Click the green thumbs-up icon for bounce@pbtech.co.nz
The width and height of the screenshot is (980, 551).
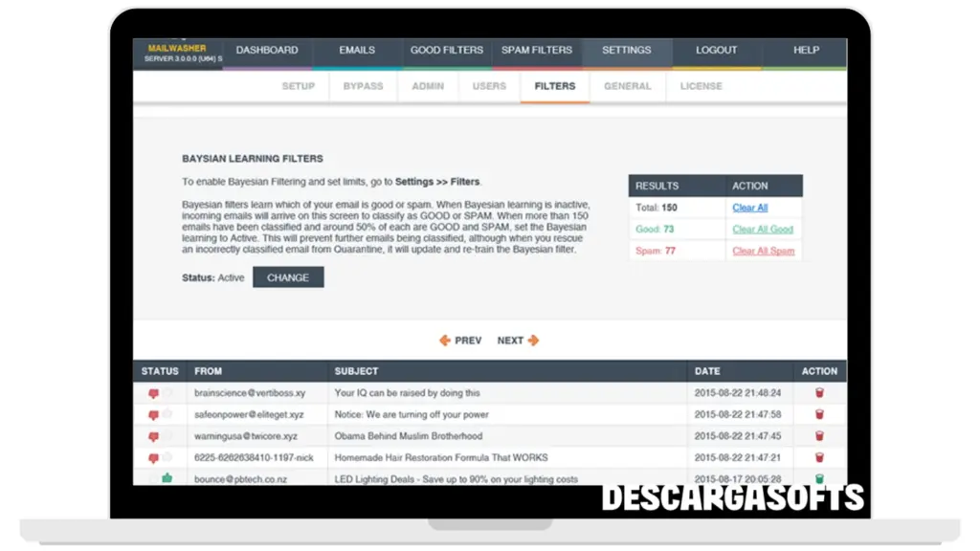point(167,478)
